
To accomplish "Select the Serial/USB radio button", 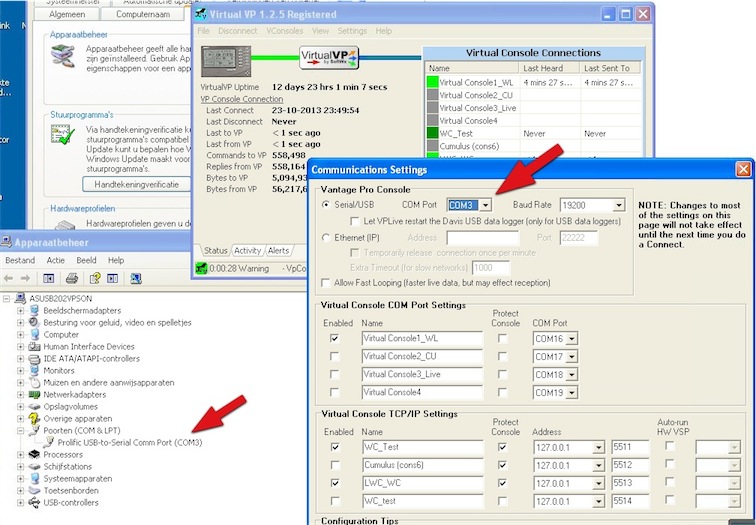I will pyautogui.click(x=326, y=204).
